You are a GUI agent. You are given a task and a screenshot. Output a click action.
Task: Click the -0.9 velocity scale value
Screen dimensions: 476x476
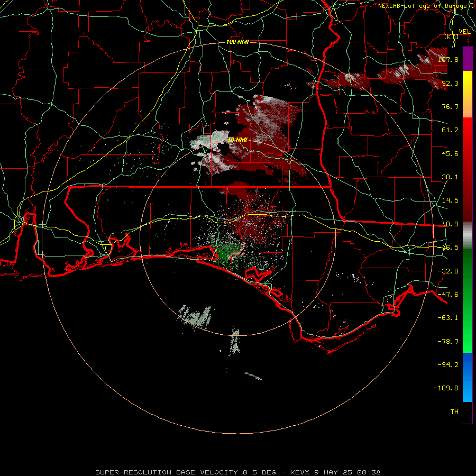click(x=450, y=224)
